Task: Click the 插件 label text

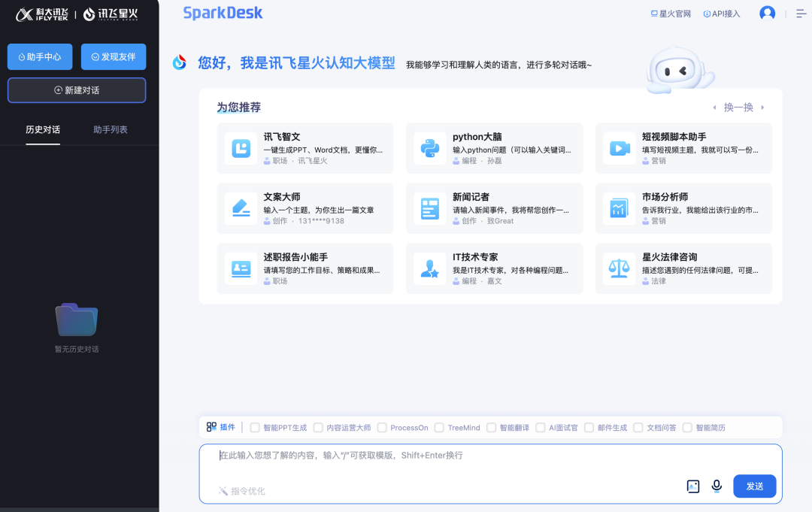Action: point(227,427)
